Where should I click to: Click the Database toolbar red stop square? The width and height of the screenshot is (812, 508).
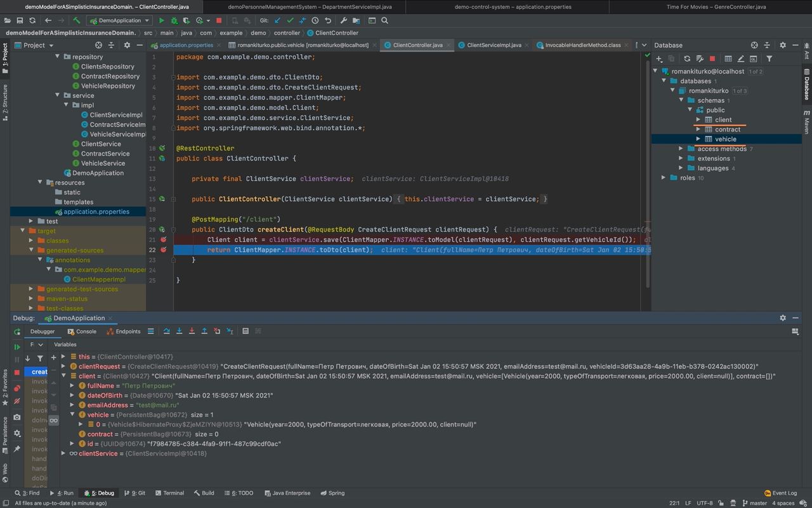(x=712, y=58)
